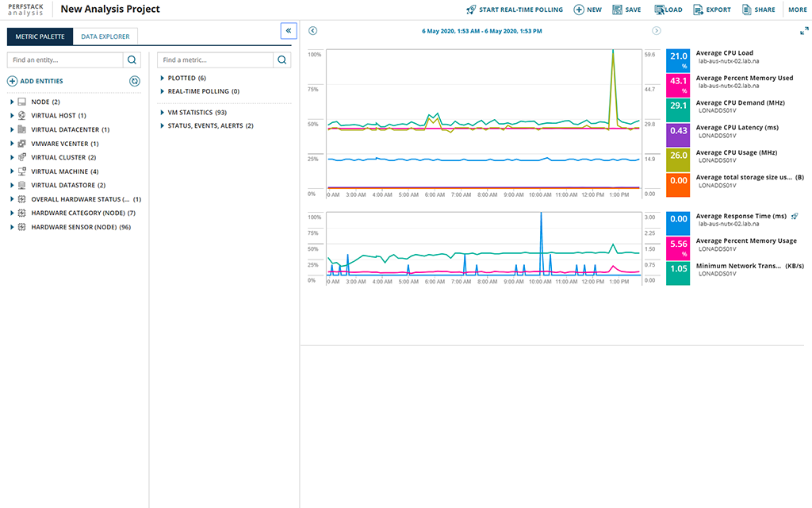Select the Metric Palette tab

point(40,37)
